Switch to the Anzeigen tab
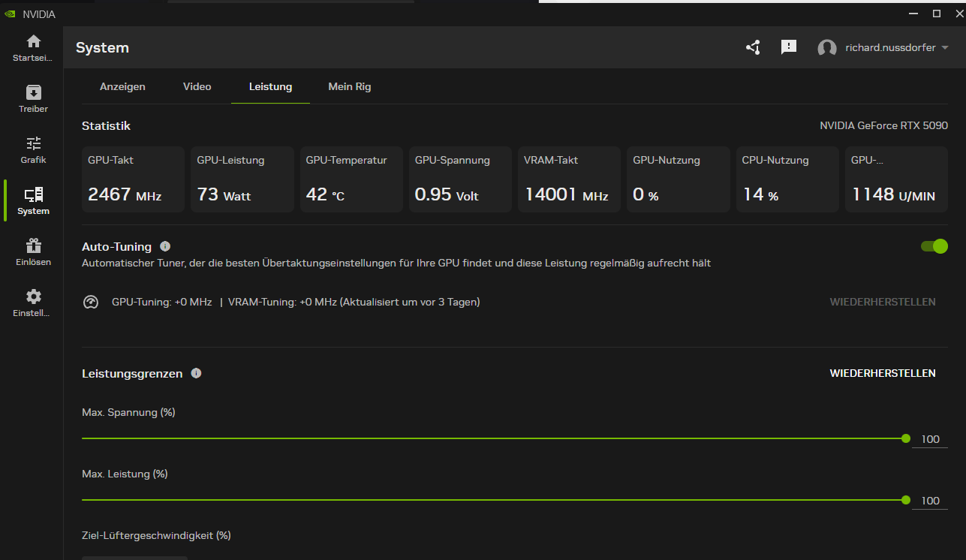The height and width of the screenshot is (560, 966). [x=122, y=86]
